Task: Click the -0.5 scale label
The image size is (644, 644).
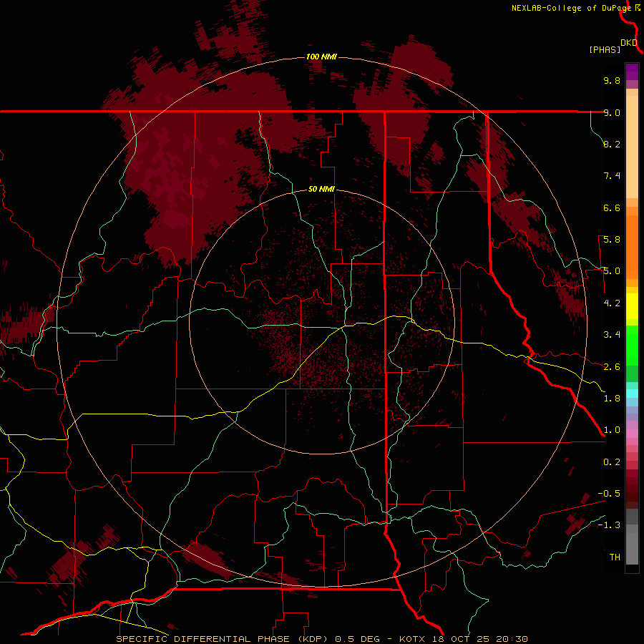Action: (x=609, y=494)
